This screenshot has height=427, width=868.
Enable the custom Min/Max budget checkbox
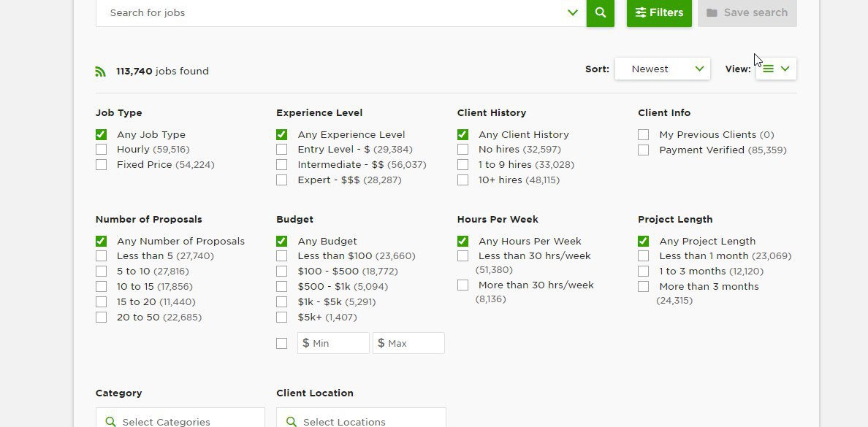pos(282,344)
